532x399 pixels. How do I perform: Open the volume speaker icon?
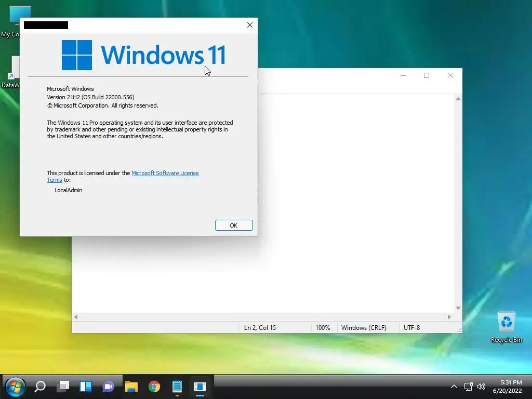[x=481, y=387]
